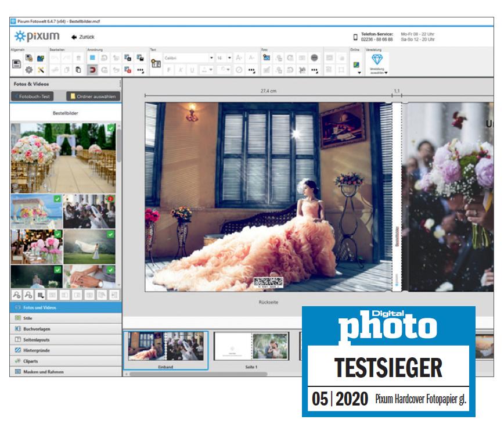Click the barcode on the back cover
Image resolution: width=504 pixels, height=434 pixels.
pos(269,282)
